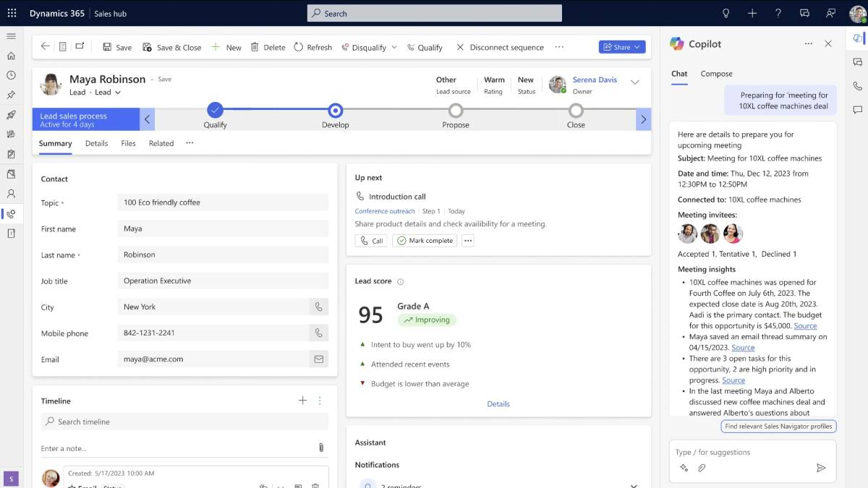Attach a file with the note paperclip icon
Viewport: 868px width, 488px height.
point(321,448)
